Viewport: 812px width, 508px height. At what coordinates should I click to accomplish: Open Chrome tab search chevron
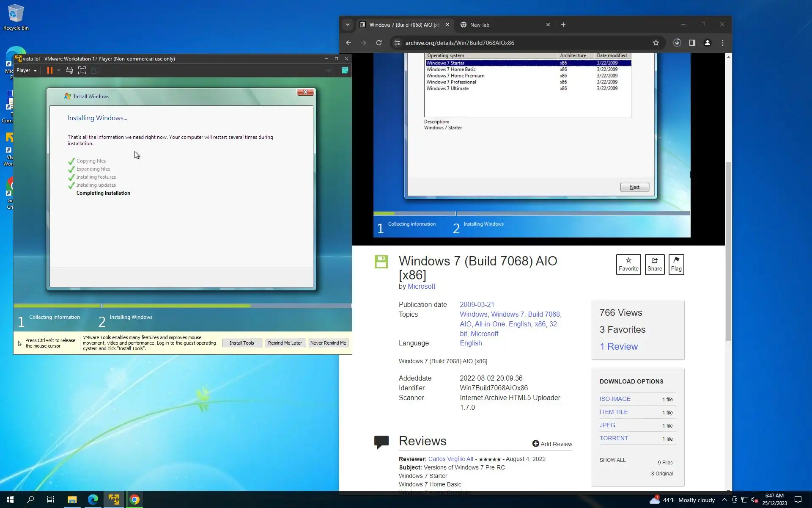click(x=347, y=25)
